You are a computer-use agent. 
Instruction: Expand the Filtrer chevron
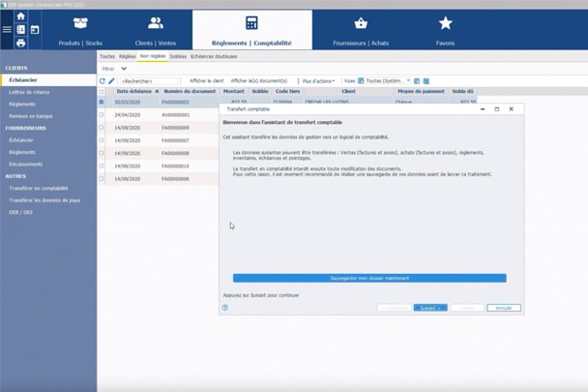click(125, 69)
